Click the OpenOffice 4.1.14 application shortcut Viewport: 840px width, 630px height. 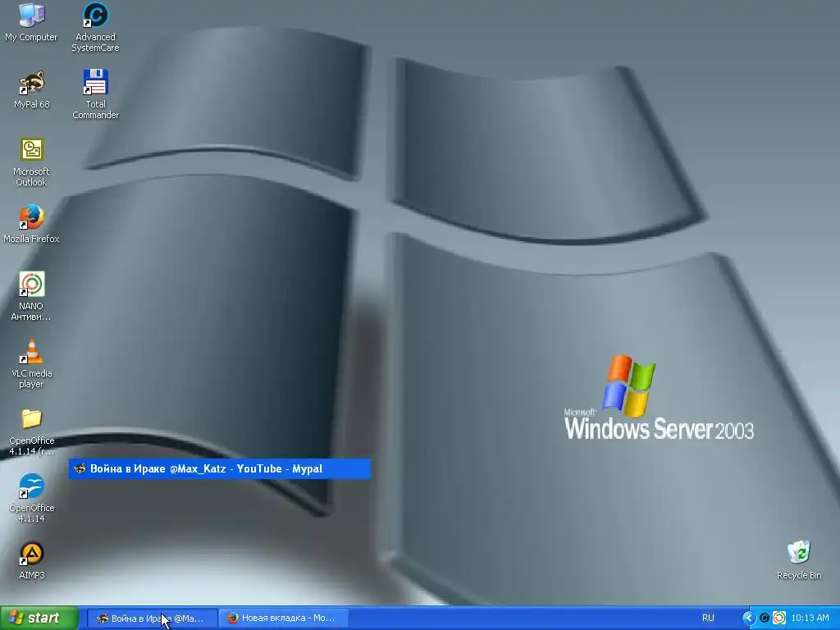(31, 498)
